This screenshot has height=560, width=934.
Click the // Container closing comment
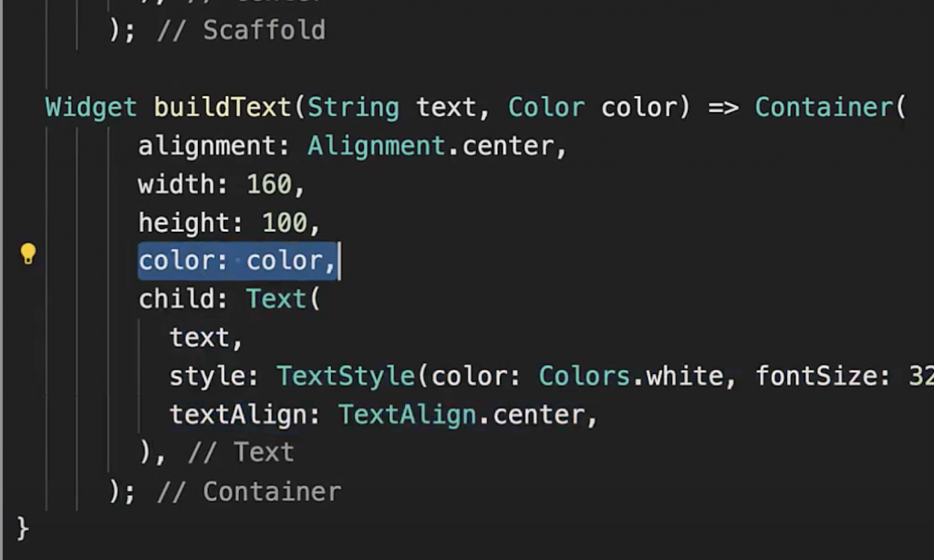coord(249,492)
